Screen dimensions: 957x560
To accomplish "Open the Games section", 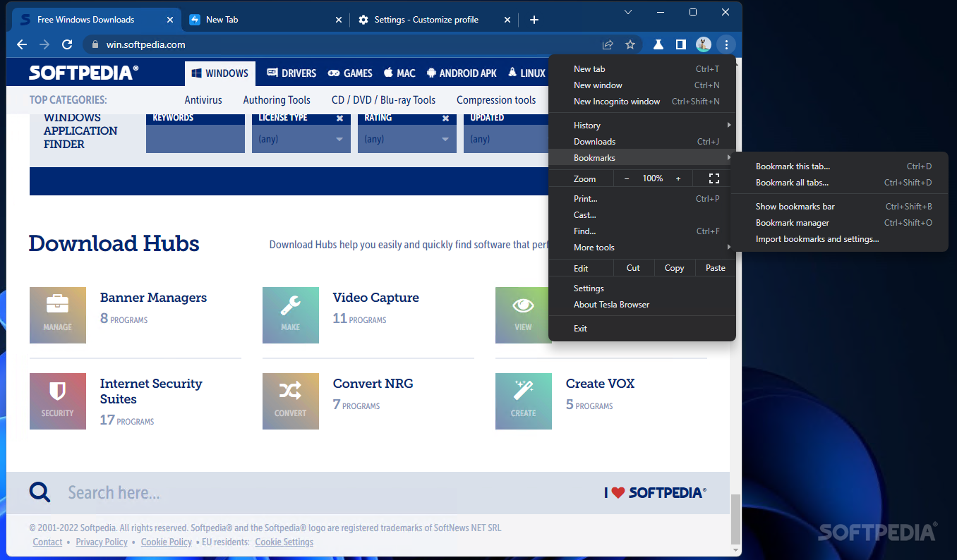I will [351, 73].
